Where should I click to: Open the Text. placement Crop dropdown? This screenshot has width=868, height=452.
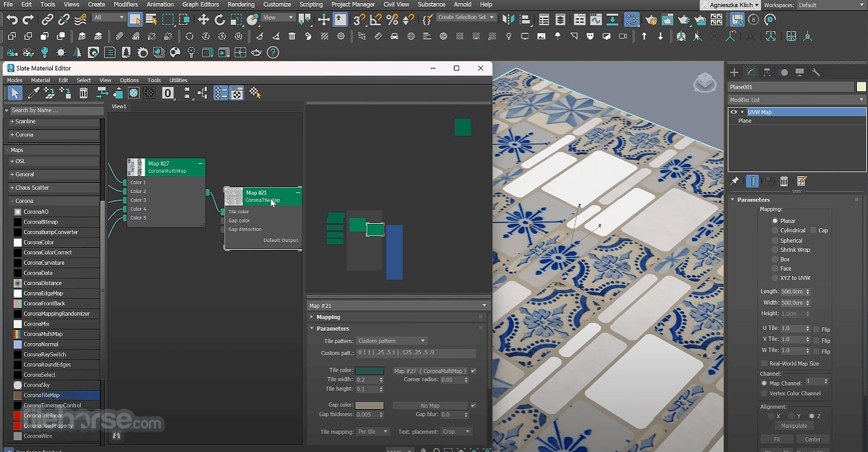456,432
